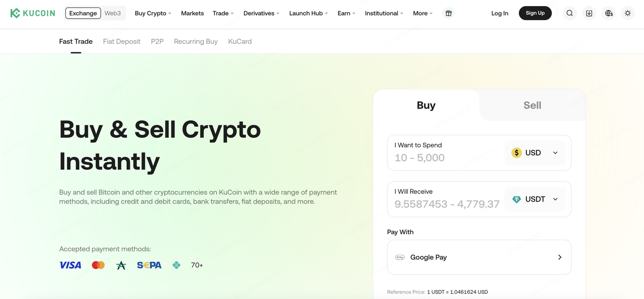Expand the USDT coin dropdown
The image size is (644, 299).
(535, 199)
